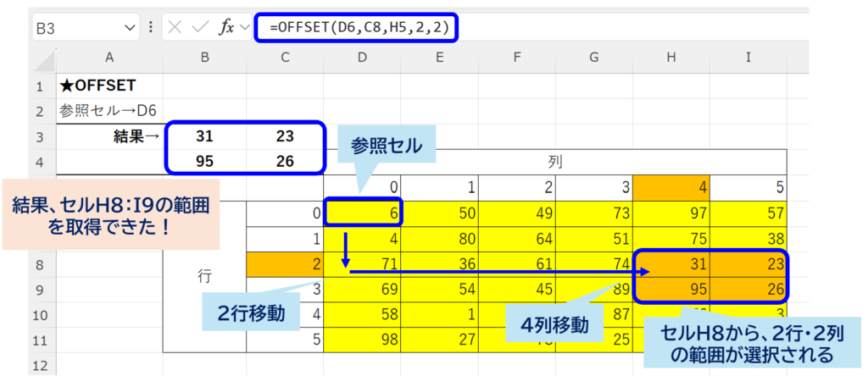Click the Cancel X icon in formula bar
Screen dimensions: 868x387
point(175,28)
